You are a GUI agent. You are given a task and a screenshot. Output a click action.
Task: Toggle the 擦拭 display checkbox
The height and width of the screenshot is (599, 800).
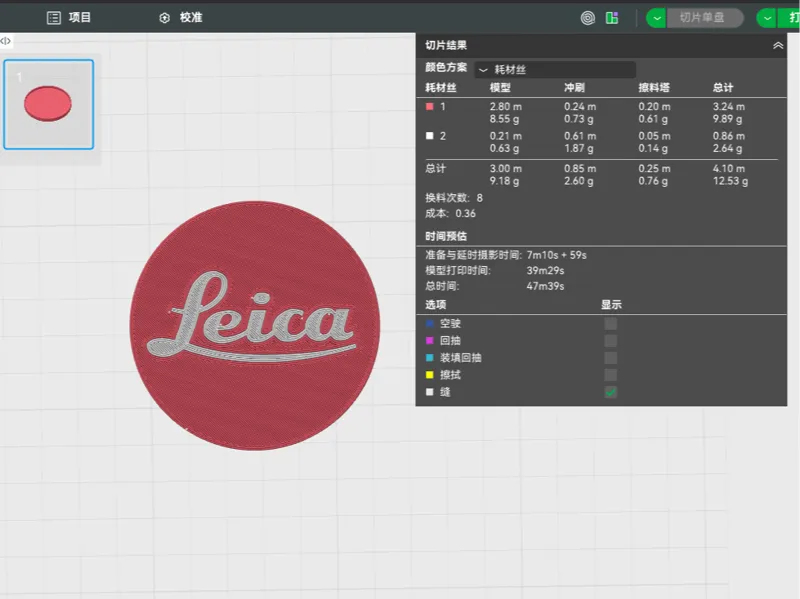(610, 375)
